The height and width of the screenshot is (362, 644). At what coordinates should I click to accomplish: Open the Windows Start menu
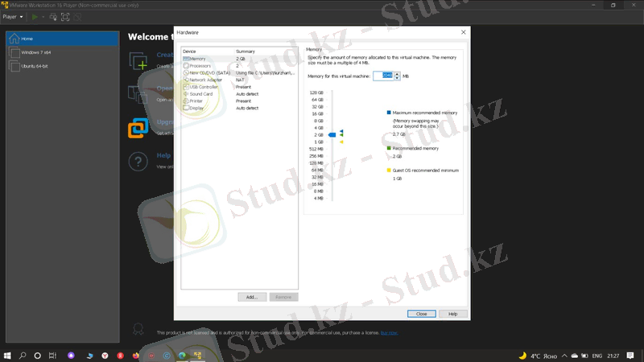pyautogui.click(x=7, y=356)
